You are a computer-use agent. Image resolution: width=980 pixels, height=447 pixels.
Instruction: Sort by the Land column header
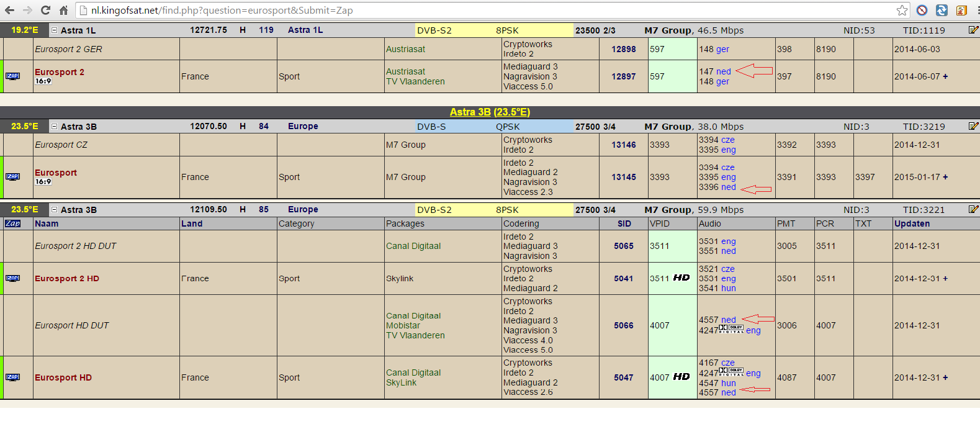192,223
